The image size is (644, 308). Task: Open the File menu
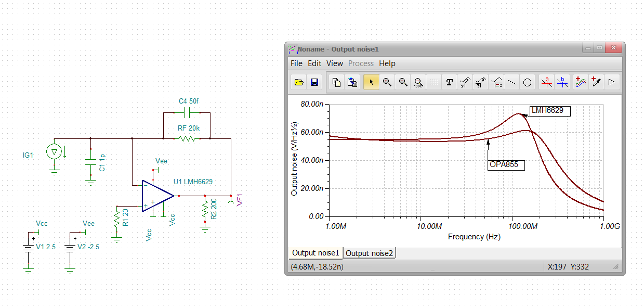coord(296,63)
